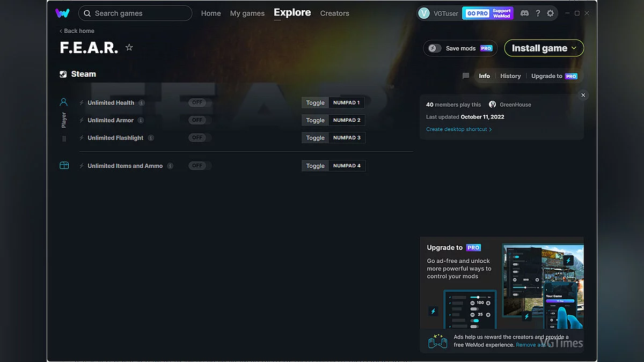Image resolution: width=644 pixels, height=362 pixels.
Task: Click the Steam platform icon
Action: (x=63, y=75)
